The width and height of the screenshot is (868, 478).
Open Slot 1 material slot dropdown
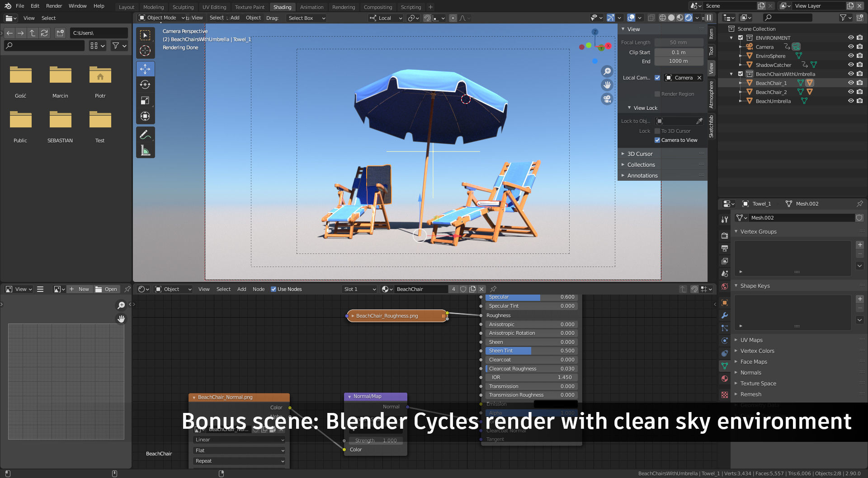tap(359, 289)
